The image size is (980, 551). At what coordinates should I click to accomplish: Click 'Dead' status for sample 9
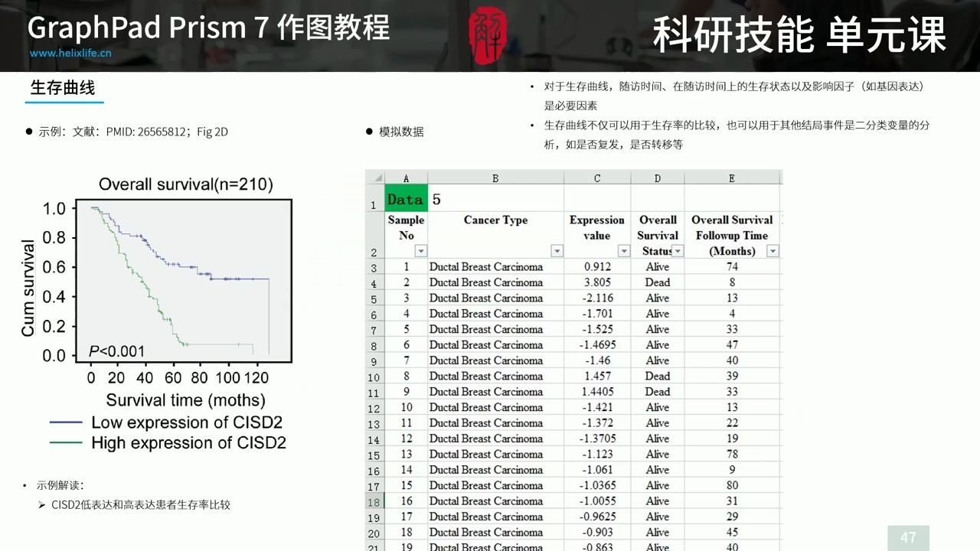pyautogui.click(x=658, y=392)
